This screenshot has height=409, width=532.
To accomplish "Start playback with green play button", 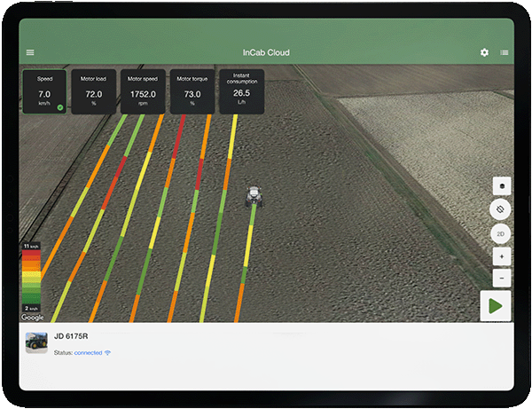I will click(x=496, y=306).
